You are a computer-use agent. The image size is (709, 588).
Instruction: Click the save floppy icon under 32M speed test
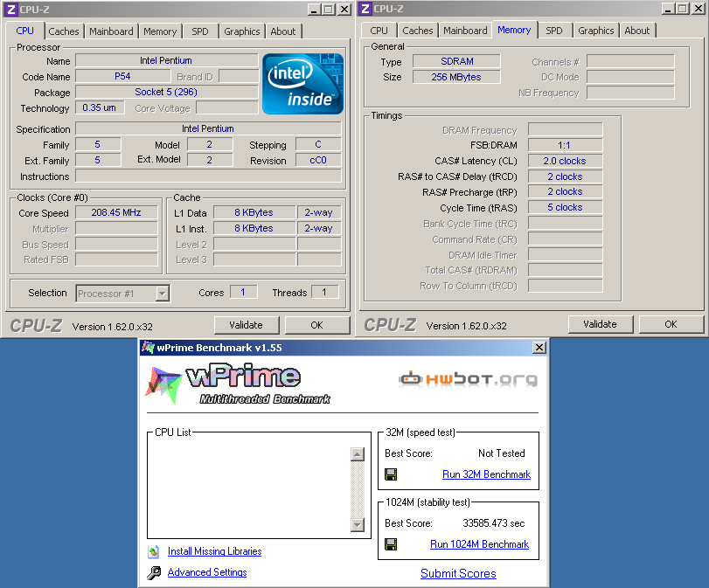(x=391, y=474)
